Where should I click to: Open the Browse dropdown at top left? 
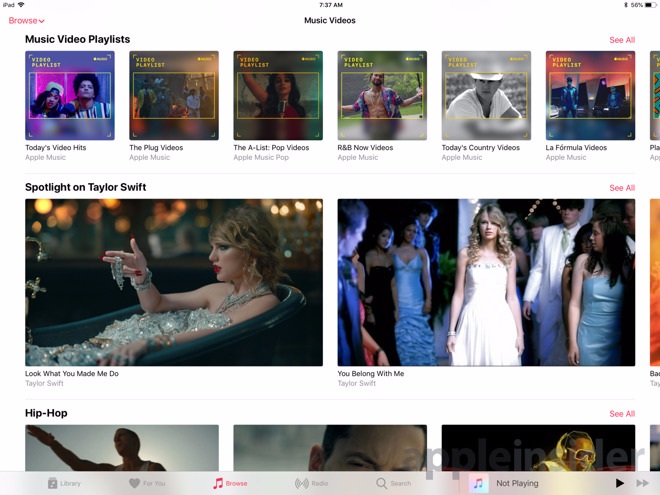26,21
